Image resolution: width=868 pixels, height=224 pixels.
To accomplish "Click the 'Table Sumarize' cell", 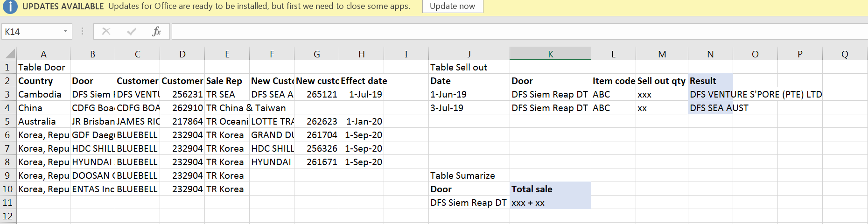I will [469, 175].
